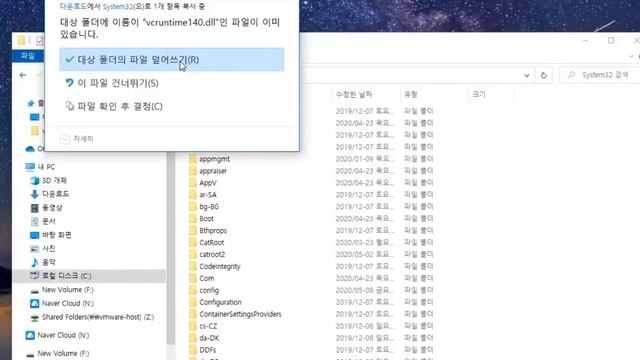
Task: Click the appraiser folder icon
Action: (x=193, y=171)
